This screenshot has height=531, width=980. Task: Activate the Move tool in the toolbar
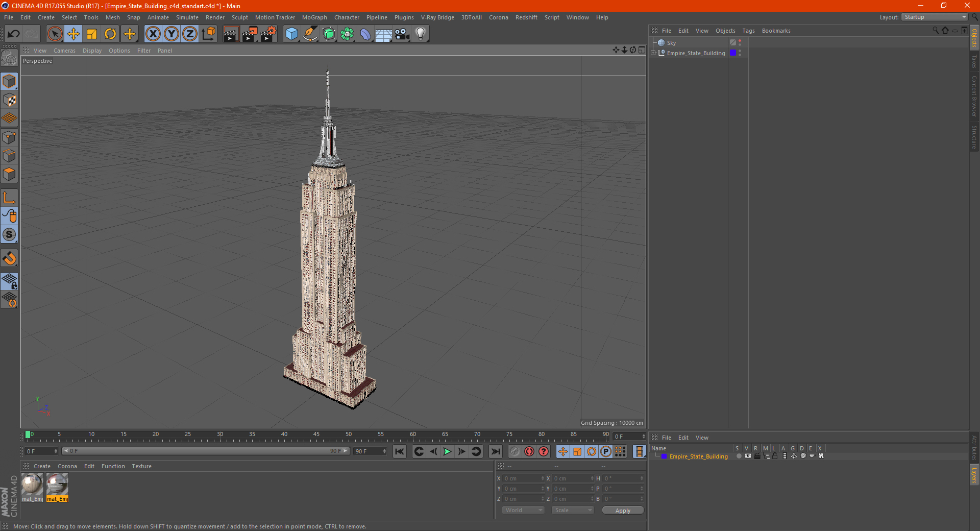73,34
